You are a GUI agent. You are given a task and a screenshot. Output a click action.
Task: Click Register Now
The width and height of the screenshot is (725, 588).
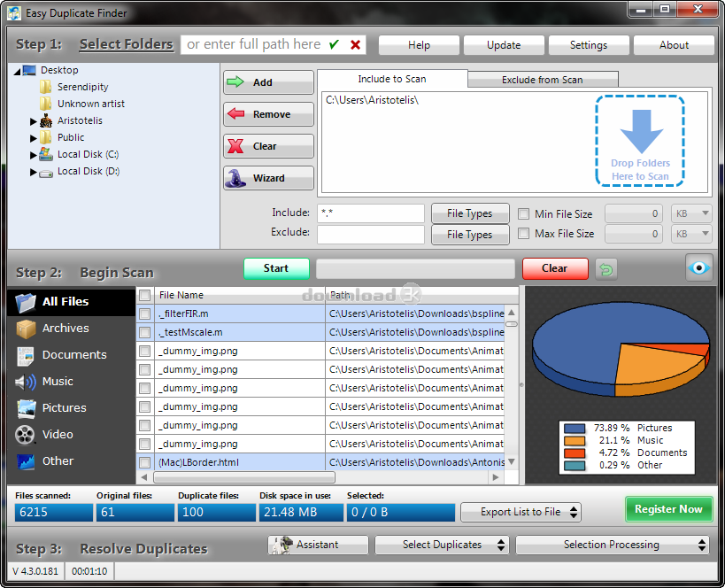pos(668,509)
